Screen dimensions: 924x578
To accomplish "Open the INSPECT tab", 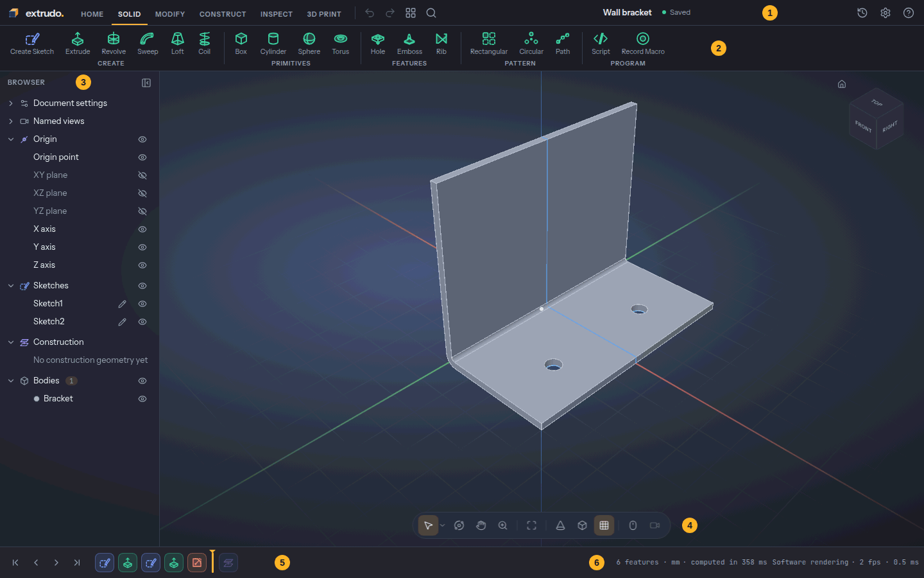I will [x=277, y=13].
